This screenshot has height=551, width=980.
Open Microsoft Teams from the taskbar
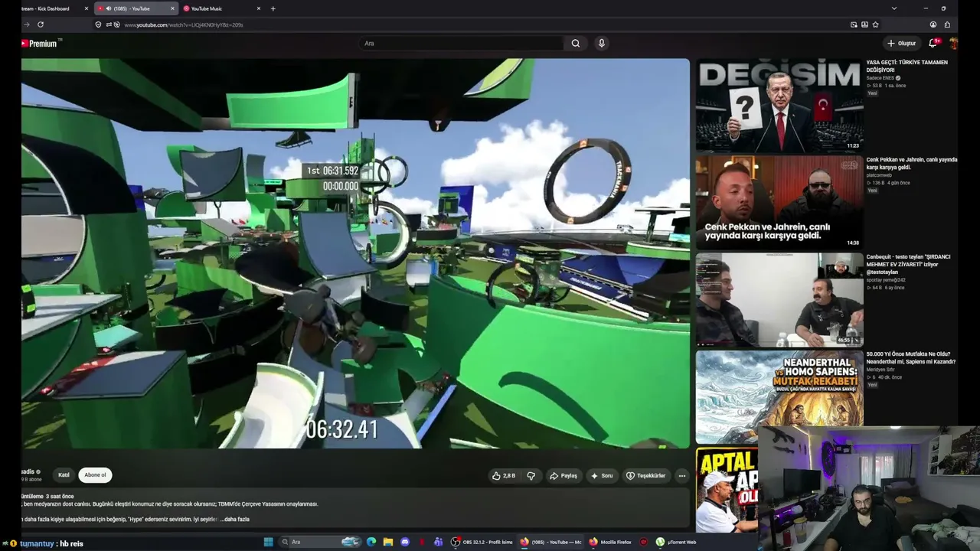438,542
